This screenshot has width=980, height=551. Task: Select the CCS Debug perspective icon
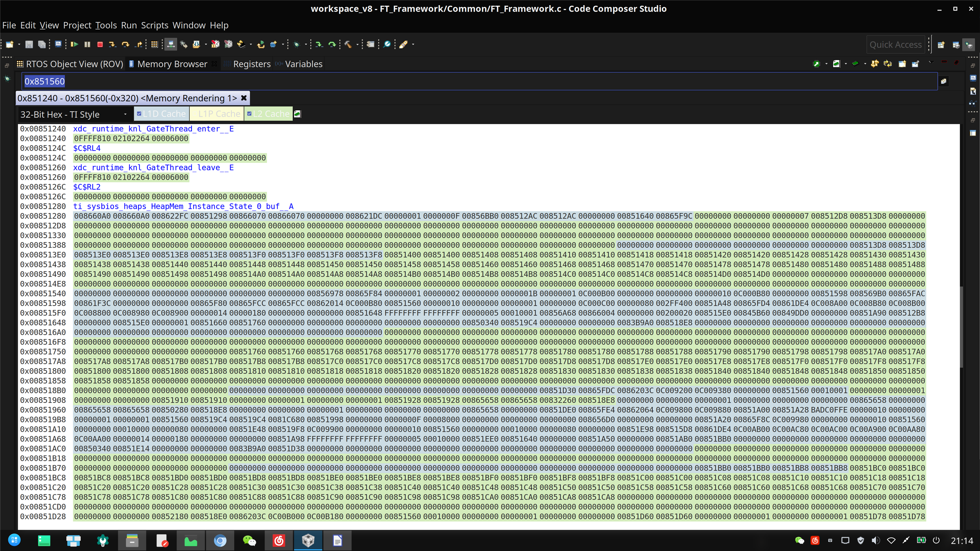pyautogui.click(x=969, y=45)
